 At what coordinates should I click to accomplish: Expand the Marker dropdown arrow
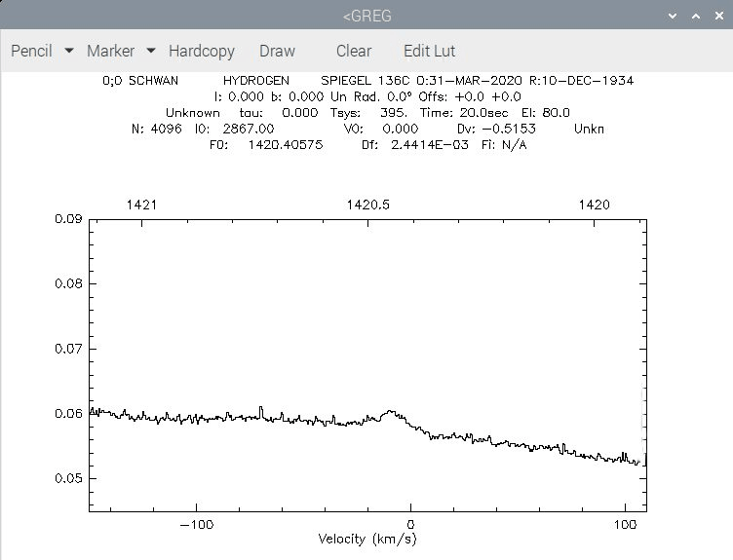(151, 51)
